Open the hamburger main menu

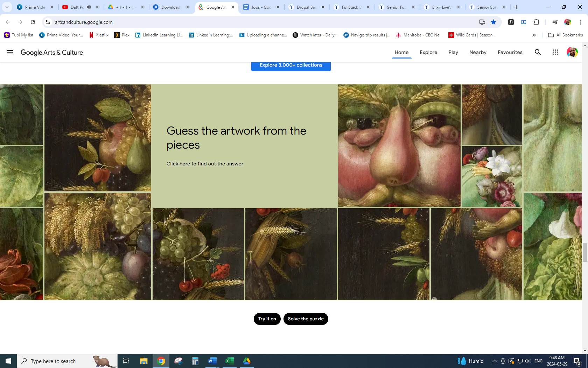(10, 52)
